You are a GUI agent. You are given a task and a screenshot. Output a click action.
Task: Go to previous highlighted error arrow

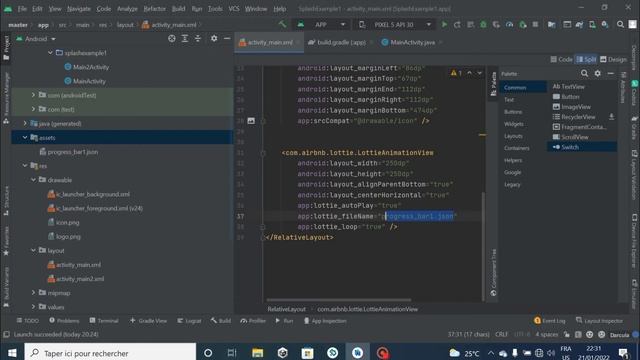point(469,73)
